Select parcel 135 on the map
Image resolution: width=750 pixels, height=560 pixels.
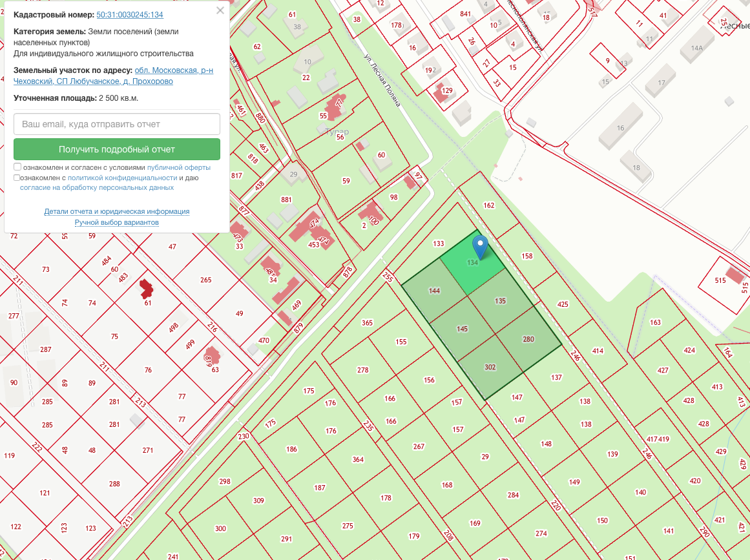500,301
